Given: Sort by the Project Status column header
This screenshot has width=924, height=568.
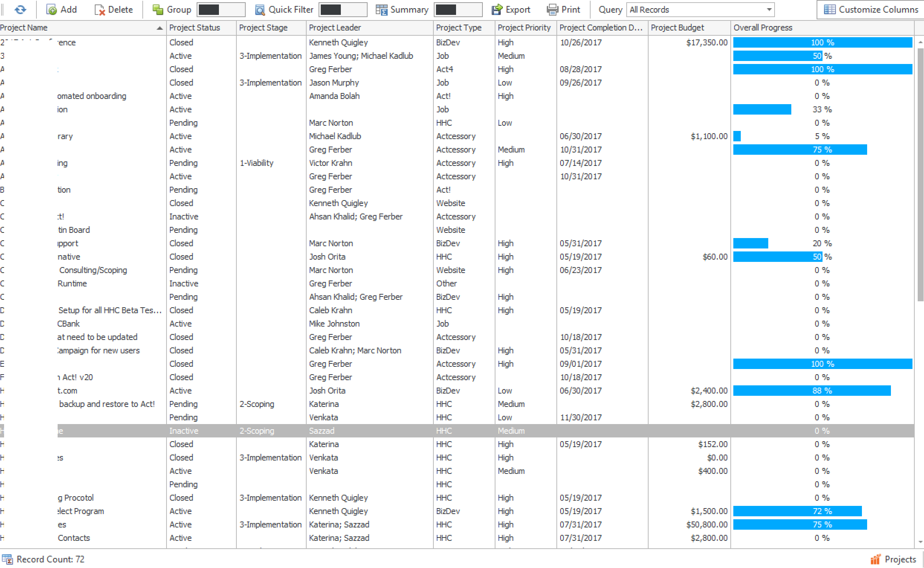Looking at the screenshot, I should point(201,28).
